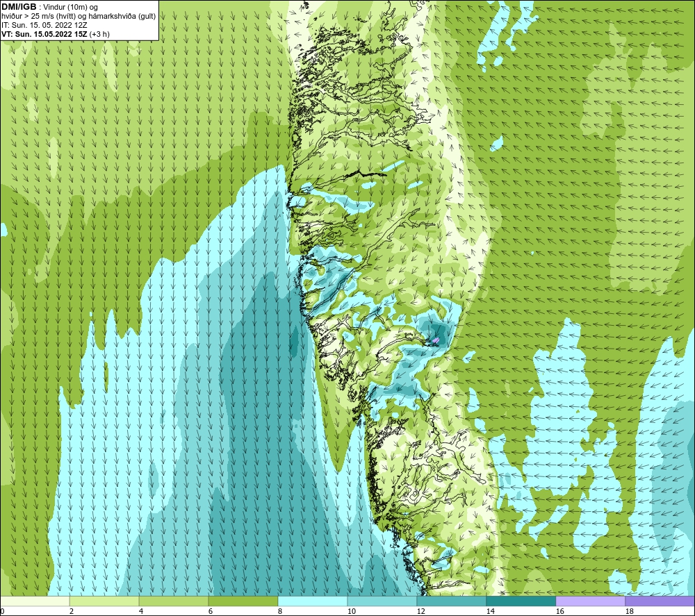The height and width of the screenshot is (616, 695).
Task: Click the 16–18 m/s light purple swatch
Action: click(x=590, y=601)
